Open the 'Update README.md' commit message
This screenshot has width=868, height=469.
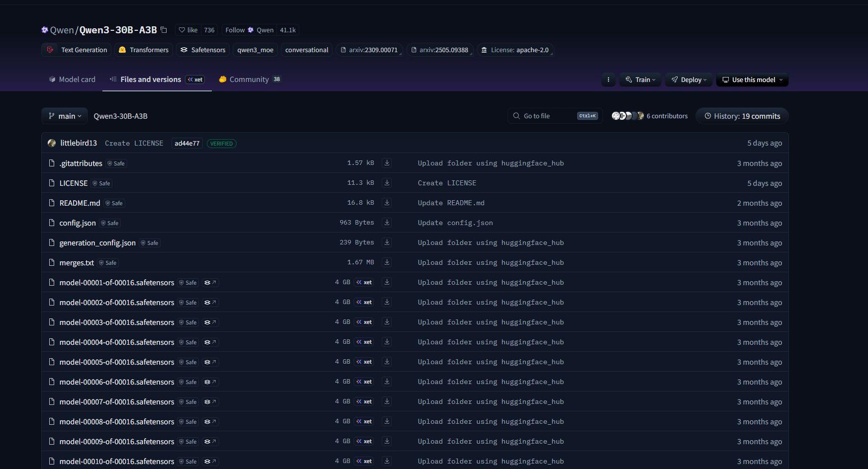[x=451, y=203]
